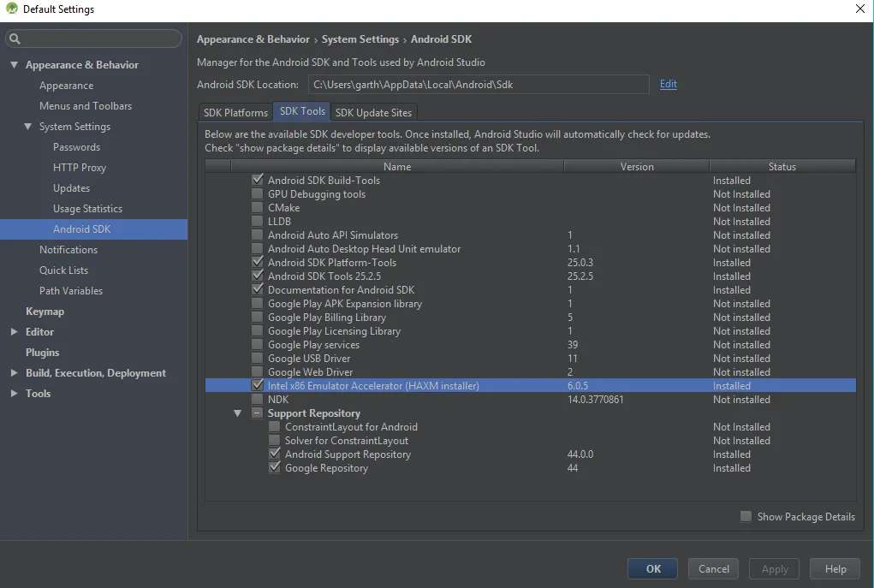This screenshot has height=588, width=874.
Task: Uncheck Android SDK Platform-Tools checkbox
Action: point(258,262)
